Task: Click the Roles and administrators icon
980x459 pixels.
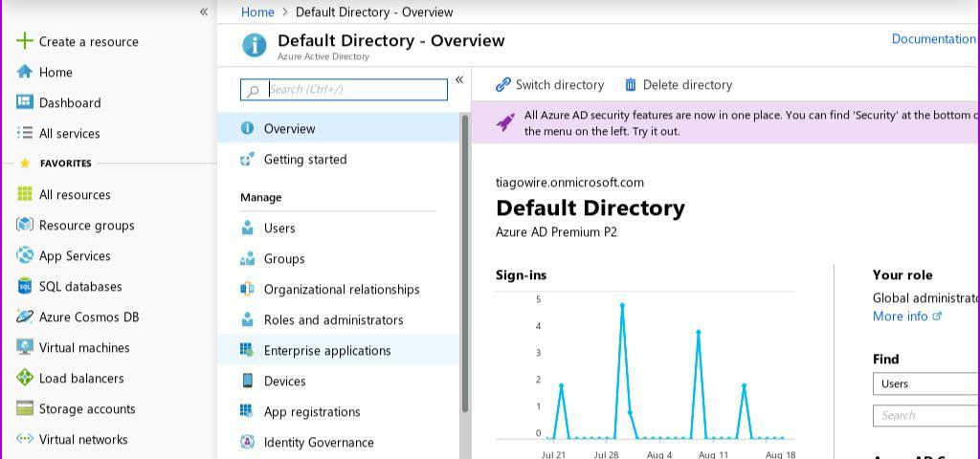Action: pyautogui.click(x=248, y=319)
